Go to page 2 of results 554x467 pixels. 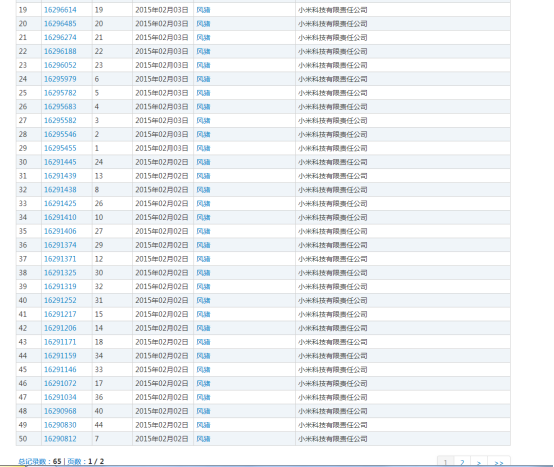[462, 462]
